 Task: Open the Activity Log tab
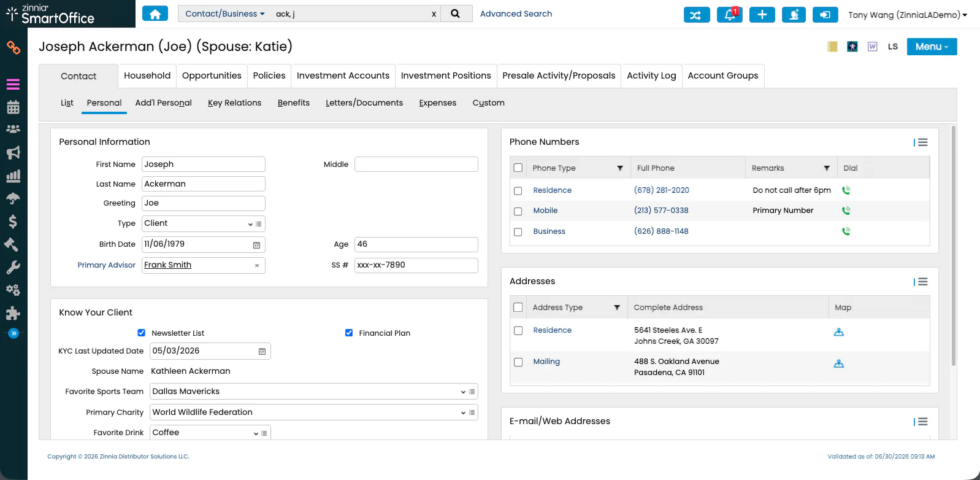click(651, 75)
